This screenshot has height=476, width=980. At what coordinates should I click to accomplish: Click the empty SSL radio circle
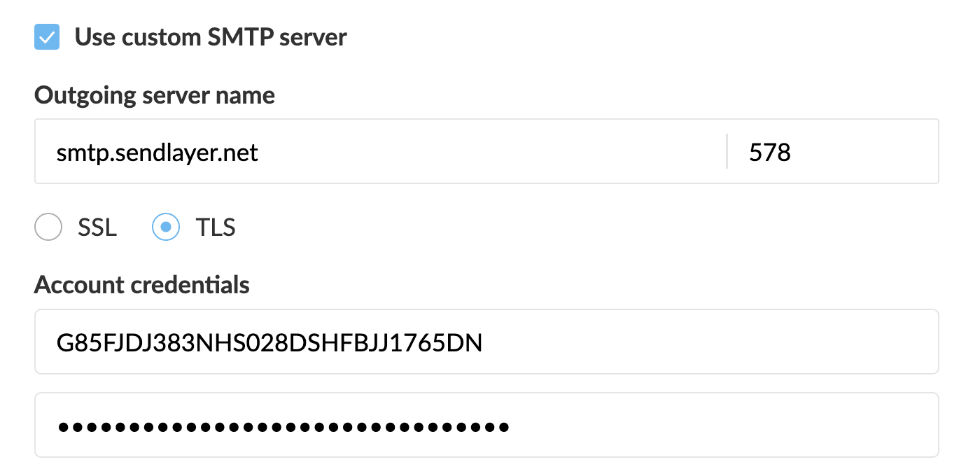click(x=48, y=227)
